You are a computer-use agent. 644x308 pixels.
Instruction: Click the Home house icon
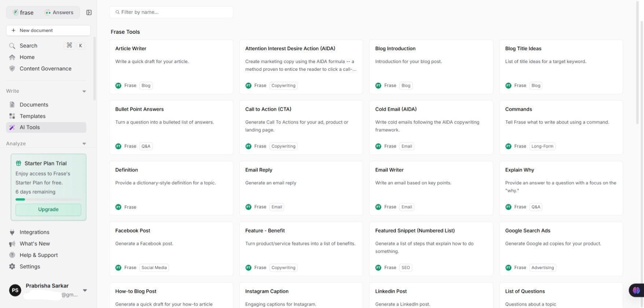tap(12, 57)
